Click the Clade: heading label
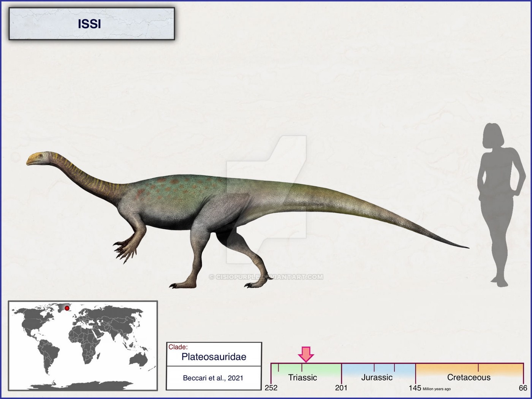The height and width of the screenshot is (399, 532). pyautogui.click(x=178, y=347)
